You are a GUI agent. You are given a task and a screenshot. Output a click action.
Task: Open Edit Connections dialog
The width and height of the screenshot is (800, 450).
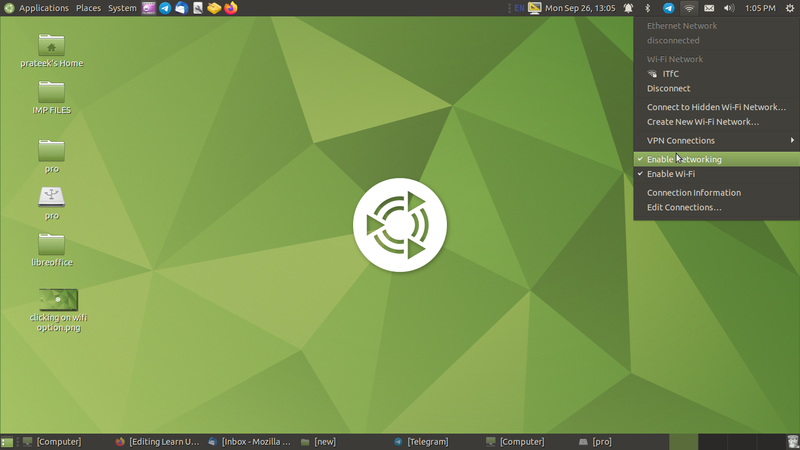point(716,208)
